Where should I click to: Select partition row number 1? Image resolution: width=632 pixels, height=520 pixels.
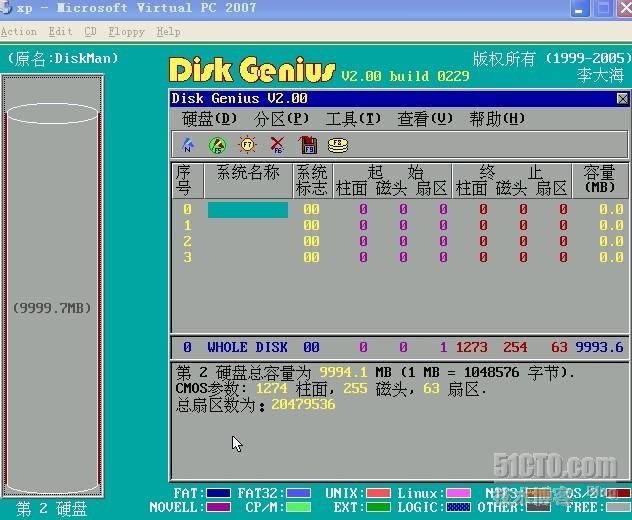[x=399, y=225]
